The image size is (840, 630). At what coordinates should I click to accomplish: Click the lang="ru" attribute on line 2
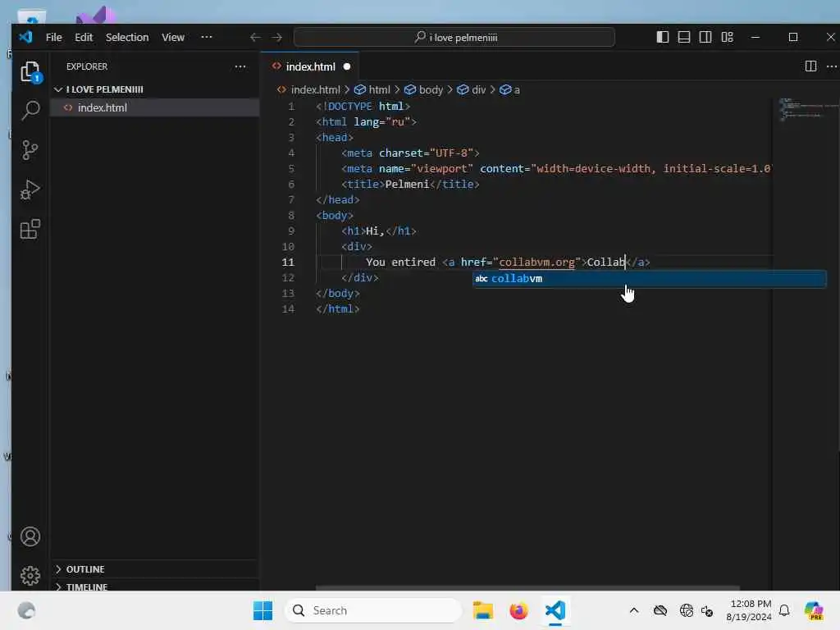point(382,121)
